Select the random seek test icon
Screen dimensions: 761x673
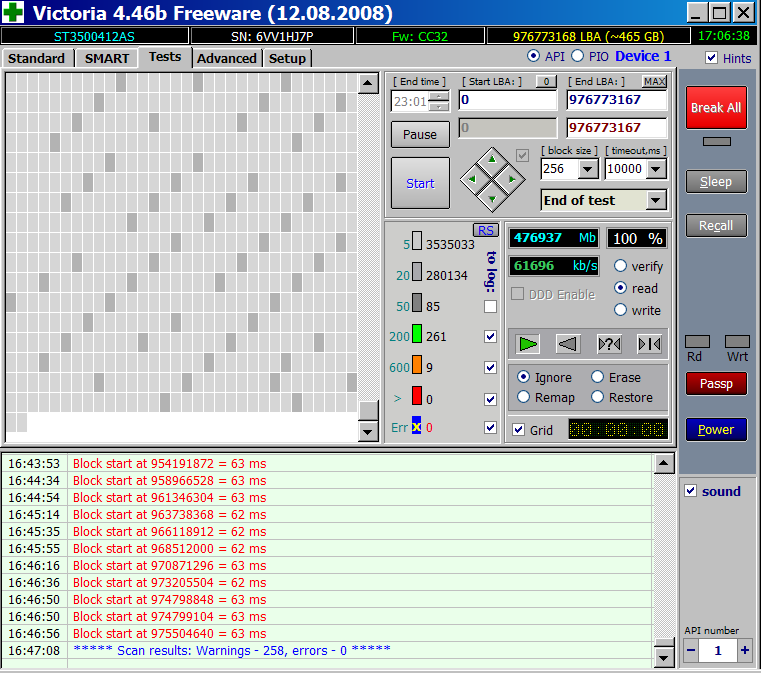tap(609, 344)
